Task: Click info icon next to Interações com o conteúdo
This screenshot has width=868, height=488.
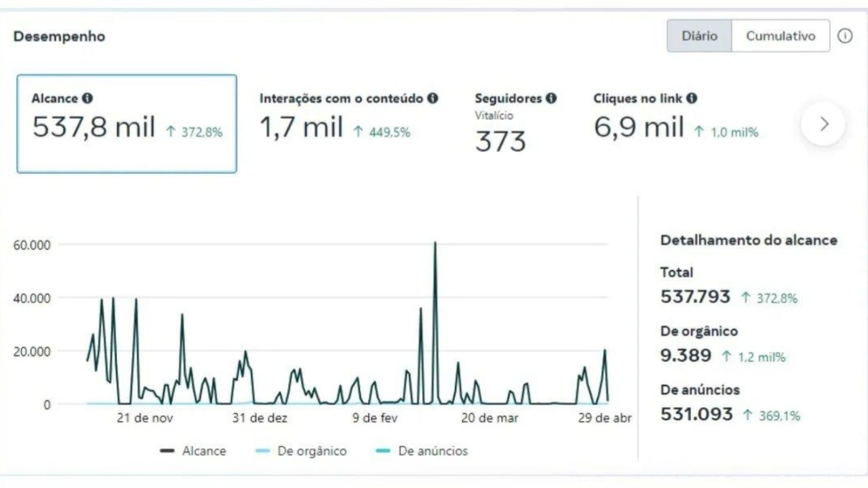Action: pos(432,98)
